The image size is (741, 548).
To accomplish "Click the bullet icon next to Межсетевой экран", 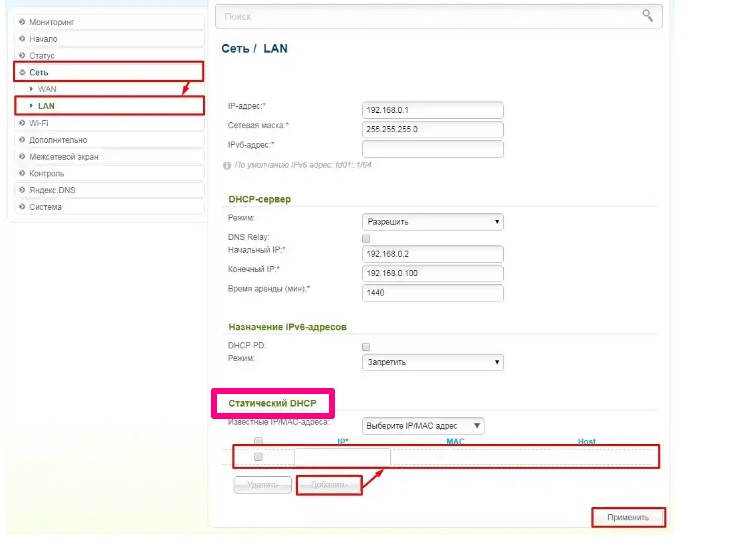I will (22, 156).
